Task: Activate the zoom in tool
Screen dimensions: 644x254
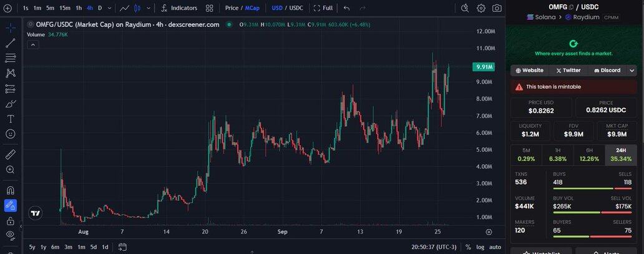Action: click(x=11, y=170)
